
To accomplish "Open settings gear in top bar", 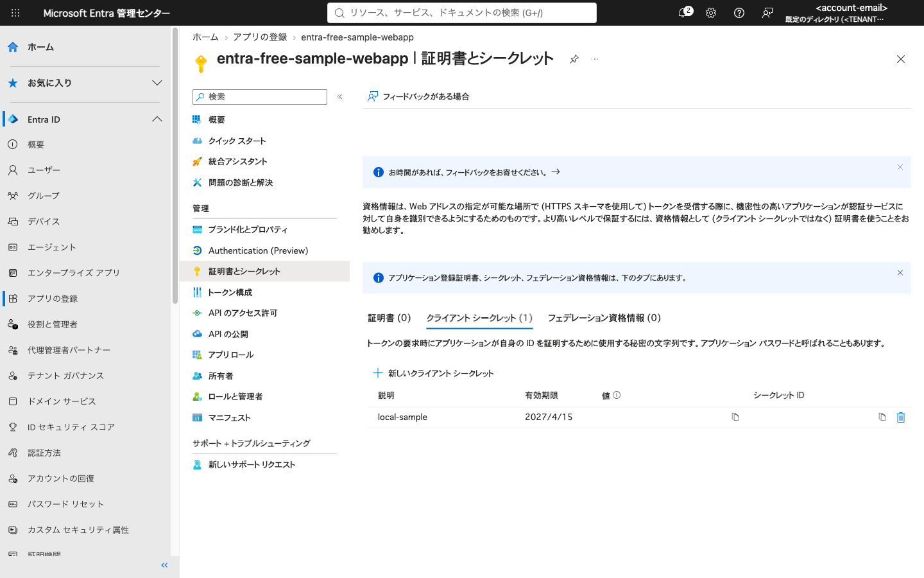I will (x=711, y=13).
